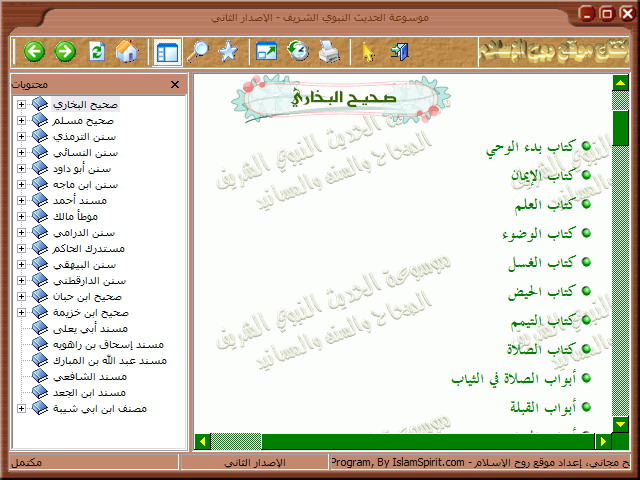Click book icon beside مسند الشافعي
This screenshot has width=640, height=480.
coord(40,376)
